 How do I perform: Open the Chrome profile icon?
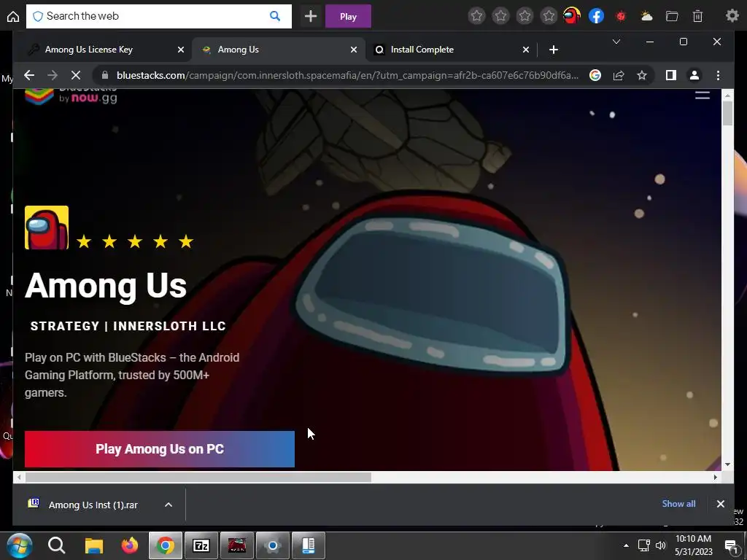694,75
